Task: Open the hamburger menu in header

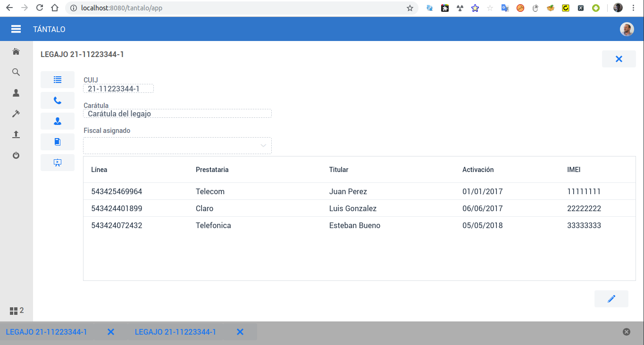Action: click(16, 29)
